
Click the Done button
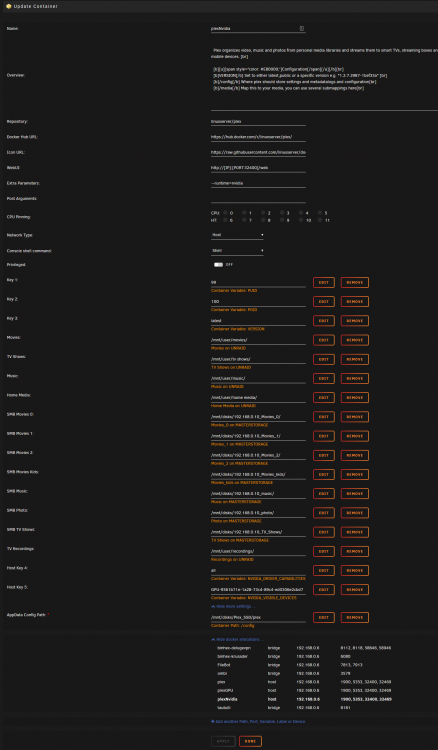251,741
